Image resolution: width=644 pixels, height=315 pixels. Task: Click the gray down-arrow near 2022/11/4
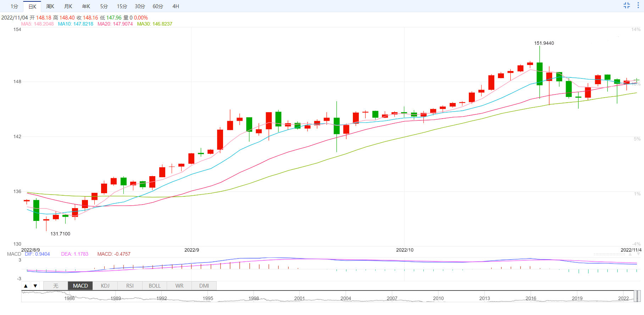[638, 254]
